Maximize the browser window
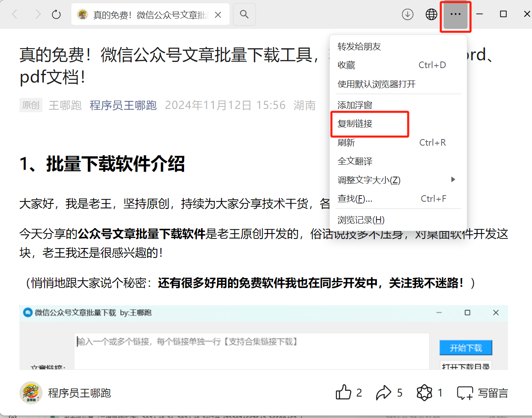This screenshot has width=532, height=418. (503, 14)
